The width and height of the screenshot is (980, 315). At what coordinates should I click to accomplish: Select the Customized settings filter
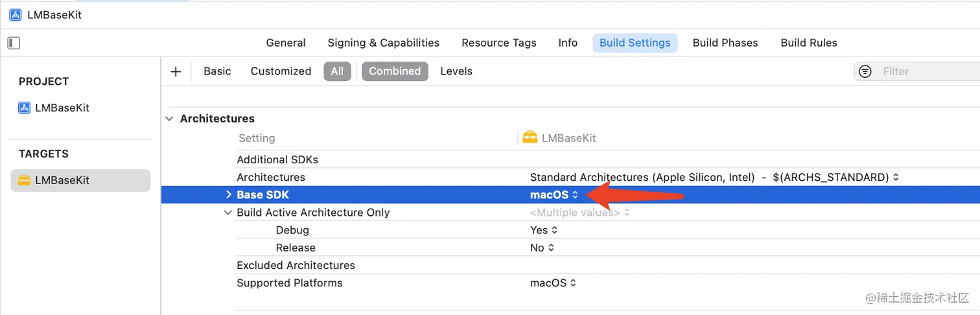[281, 71]
